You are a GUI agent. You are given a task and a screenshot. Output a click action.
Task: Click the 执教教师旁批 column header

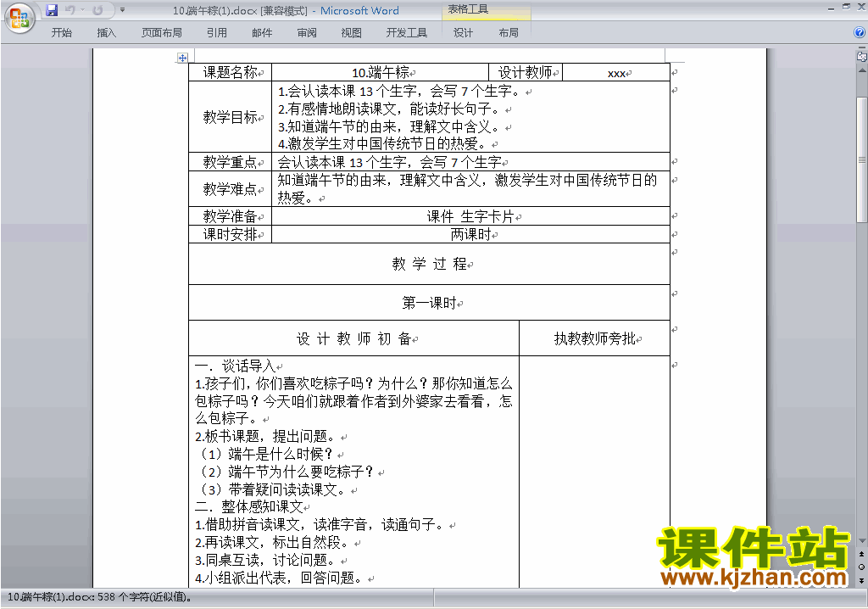point(594,338)
